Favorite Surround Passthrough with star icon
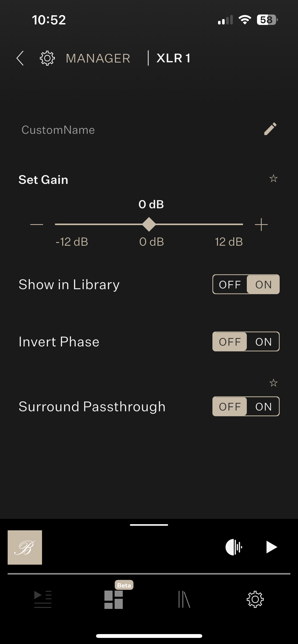The width and height of the screenshot is (298, 644). pyautogui.click(x=273, y=383)
